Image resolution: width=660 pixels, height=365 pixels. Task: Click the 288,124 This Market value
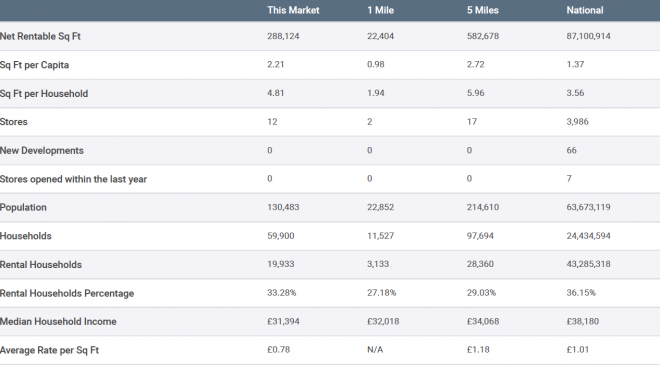(283, 36)
